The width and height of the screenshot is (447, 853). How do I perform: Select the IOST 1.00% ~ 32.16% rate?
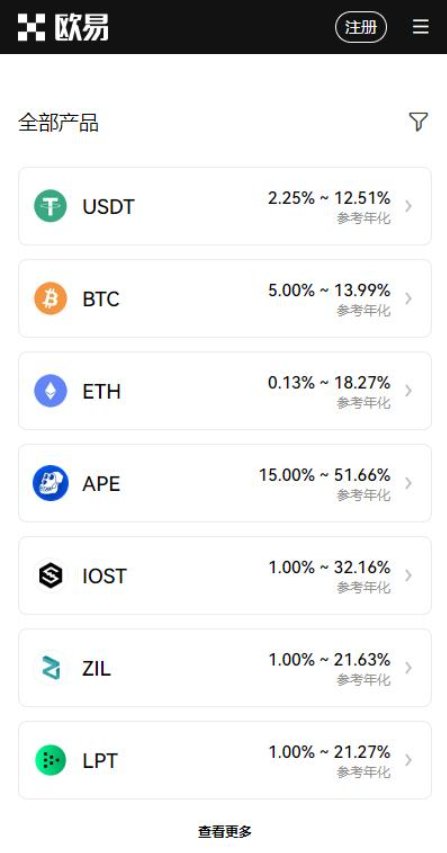[x=329, y=567]
